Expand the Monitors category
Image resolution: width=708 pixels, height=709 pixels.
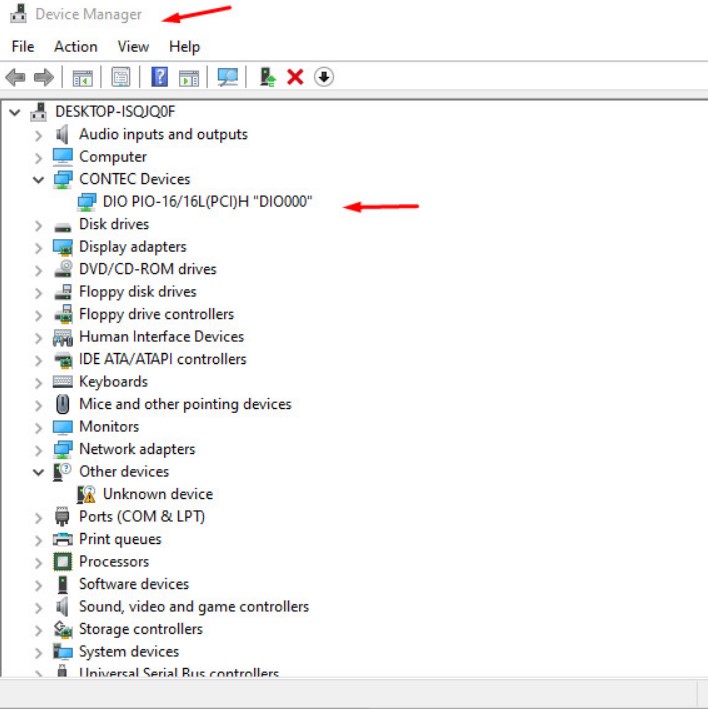point(38,428)
